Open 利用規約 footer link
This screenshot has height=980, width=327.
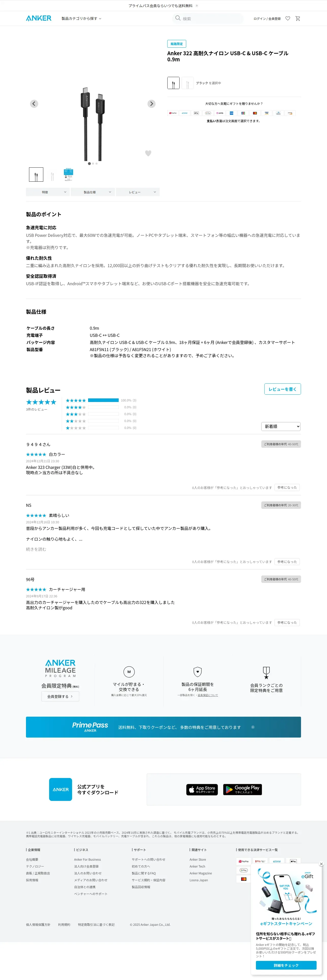(64, 925)
